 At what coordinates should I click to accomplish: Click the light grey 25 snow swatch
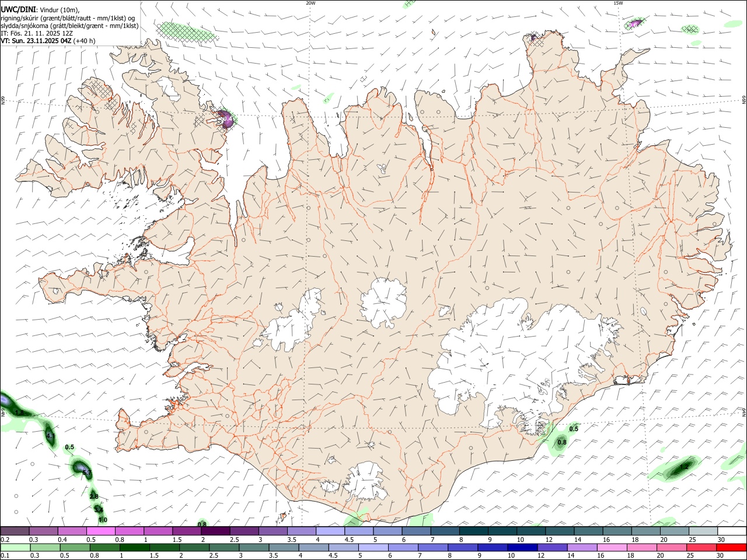(x=703, y=531)
